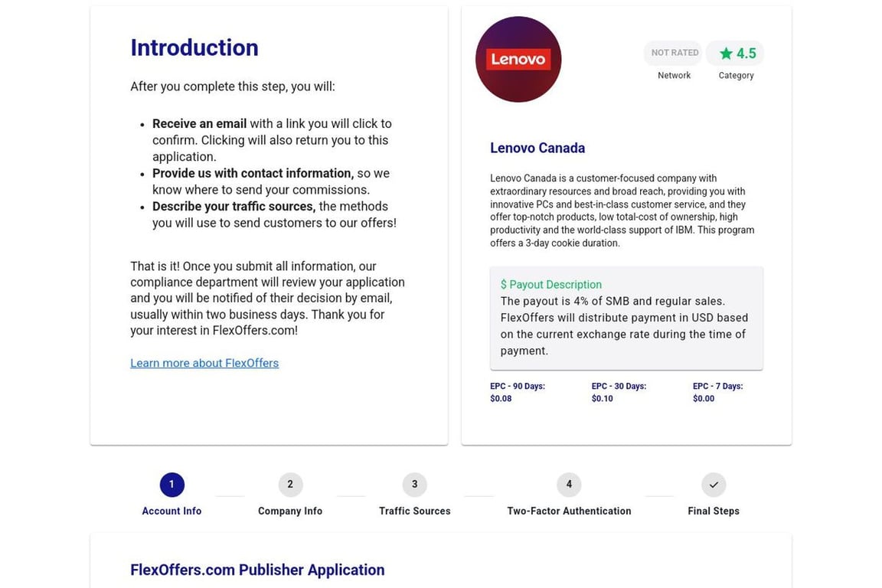Select step 4 Two-Factor Authentication circle

pyautogui.click(x=569, y=485)
